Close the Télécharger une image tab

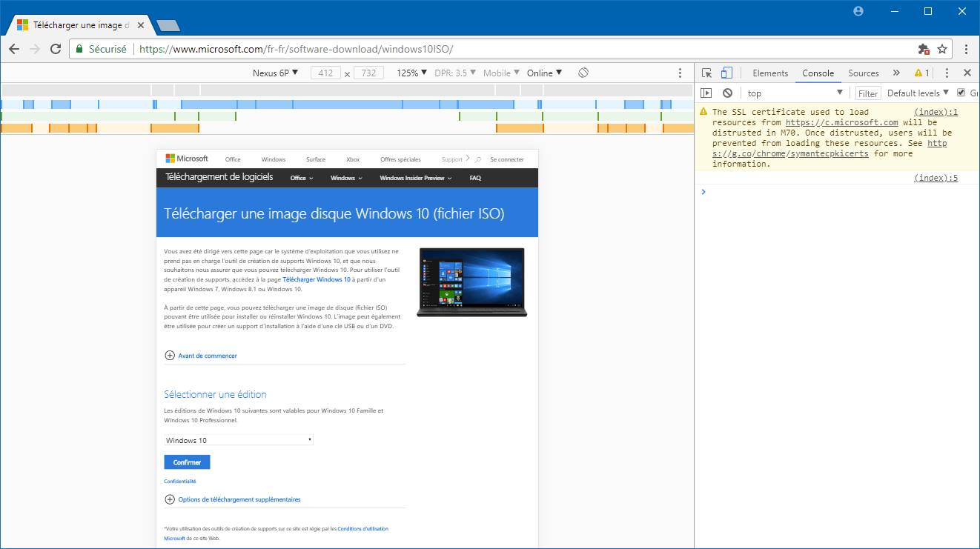click(x=141, y=25)
